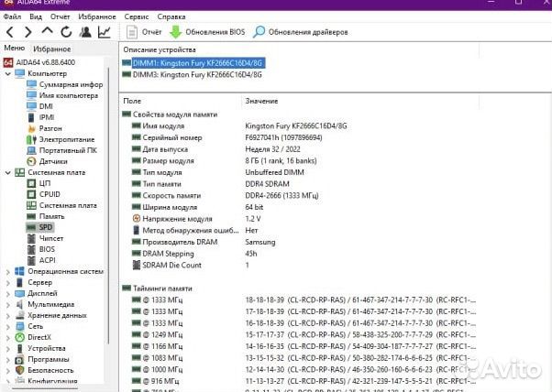Screen dimensions: 552x392
Task: Expand the Устройства tree node
Action: (7, 348)
